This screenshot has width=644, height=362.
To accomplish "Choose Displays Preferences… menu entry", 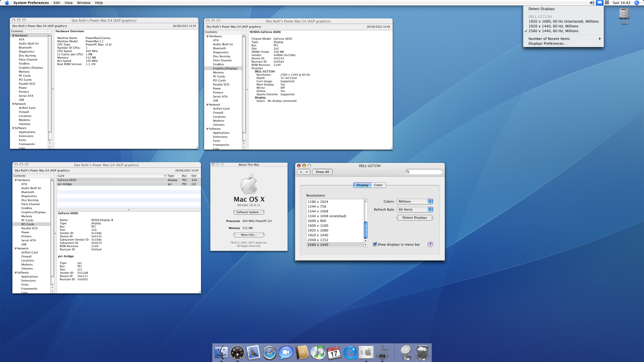I will point(563,43).
